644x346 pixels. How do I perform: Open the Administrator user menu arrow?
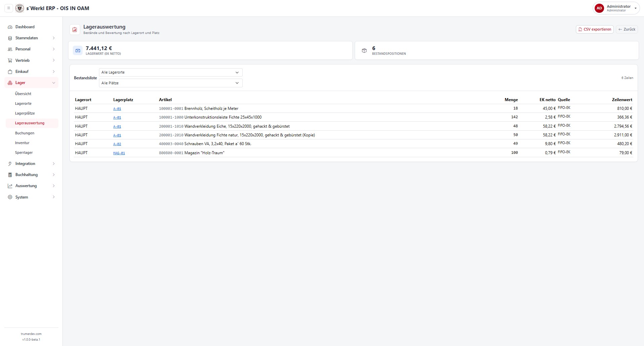[635, 8]
